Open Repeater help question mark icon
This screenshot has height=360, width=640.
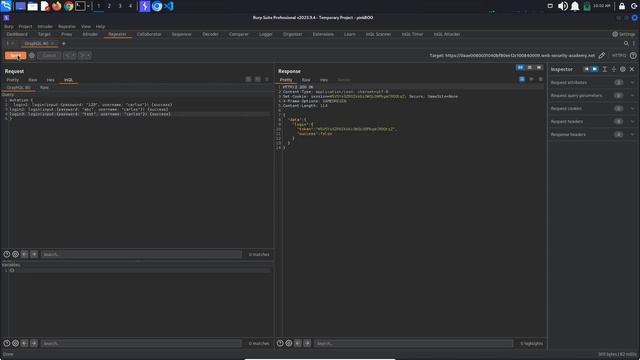(x=633, y=56)
